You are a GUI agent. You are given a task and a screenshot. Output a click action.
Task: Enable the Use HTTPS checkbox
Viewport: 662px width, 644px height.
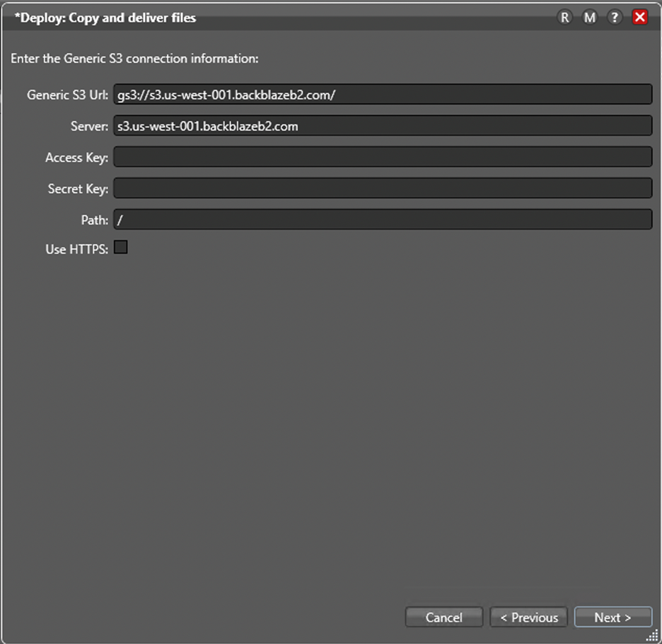click(x=121, y=247)
